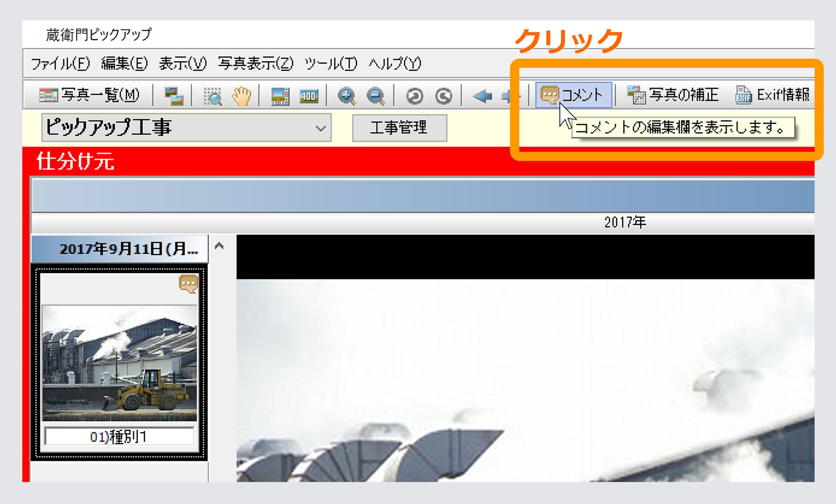The image size is (836, 504).
Task: Open 写真一覧(M) photo list
Action: [x=89, y=95]
